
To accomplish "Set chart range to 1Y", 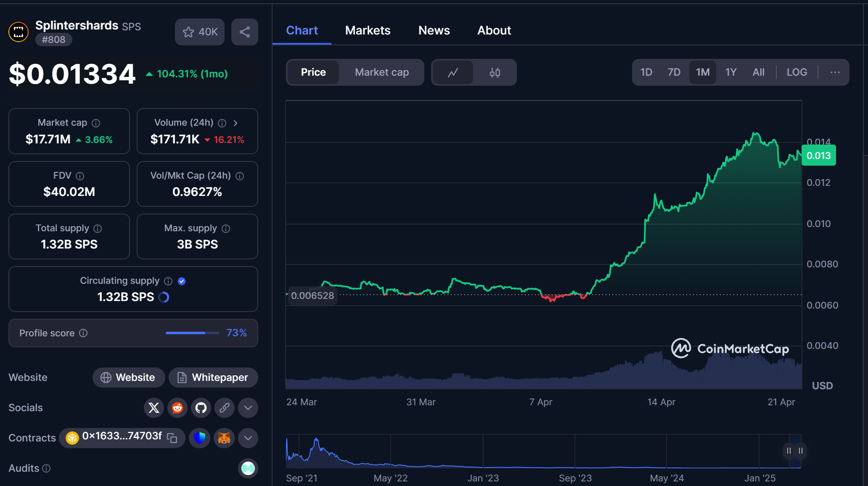I will coord(731,72).
